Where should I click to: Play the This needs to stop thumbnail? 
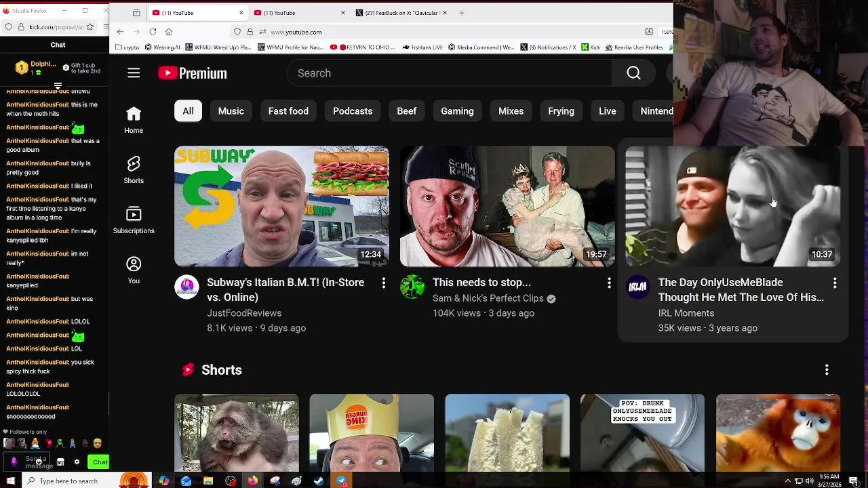pyautogui.click(x=507, y=206)
